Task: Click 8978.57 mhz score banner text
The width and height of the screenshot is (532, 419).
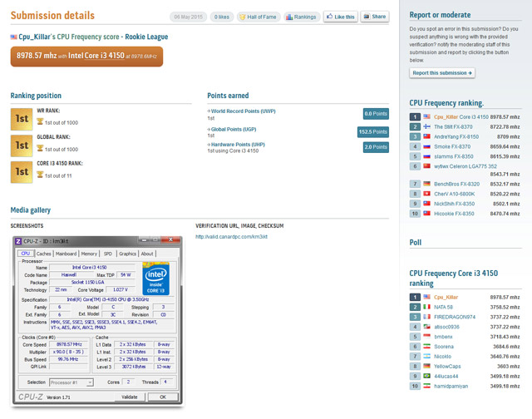Action: click(37, 56)
